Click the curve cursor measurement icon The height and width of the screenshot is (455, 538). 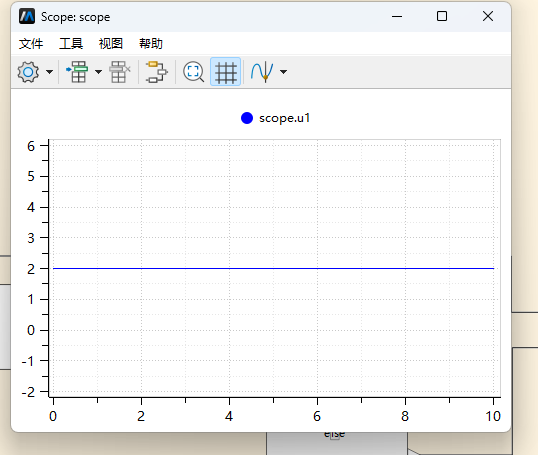262,72
